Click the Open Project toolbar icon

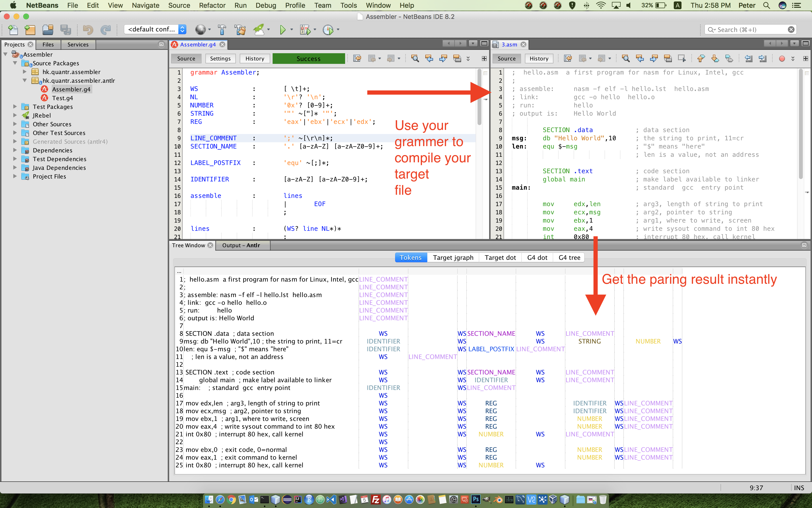(x=48, y=30)
